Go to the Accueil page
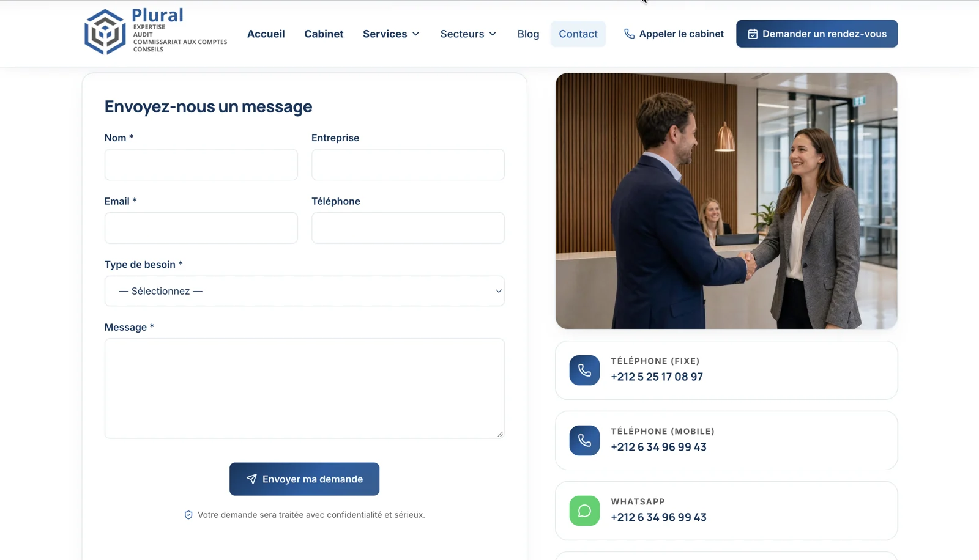Image resolution: width=979 pixels, height=560 pixels. pos(266,34)
